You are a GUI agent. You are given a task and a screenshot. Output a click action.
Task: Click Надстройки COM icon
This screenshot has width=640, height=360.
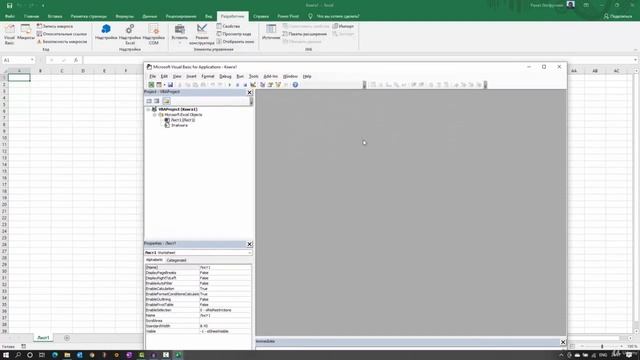tap(153, 34)
